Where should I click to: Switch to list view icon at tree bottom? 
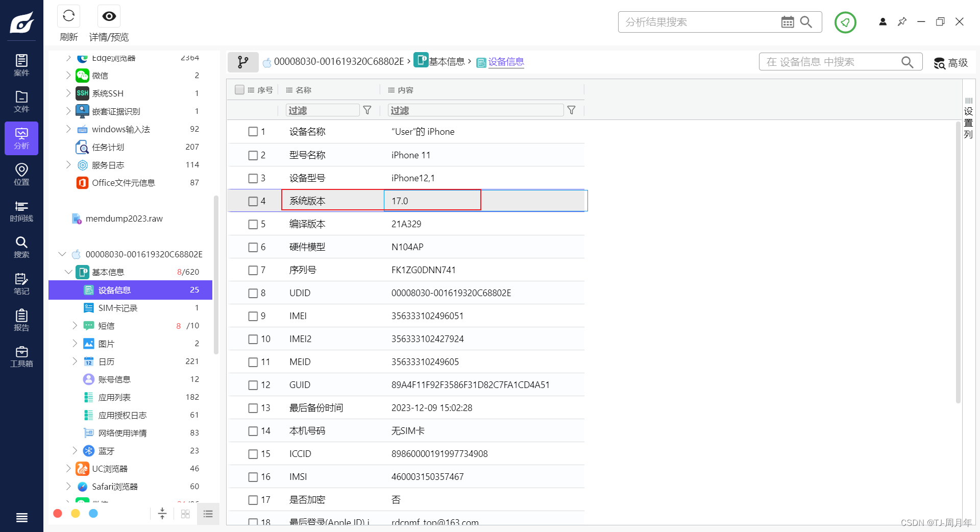tap(208, 514)
